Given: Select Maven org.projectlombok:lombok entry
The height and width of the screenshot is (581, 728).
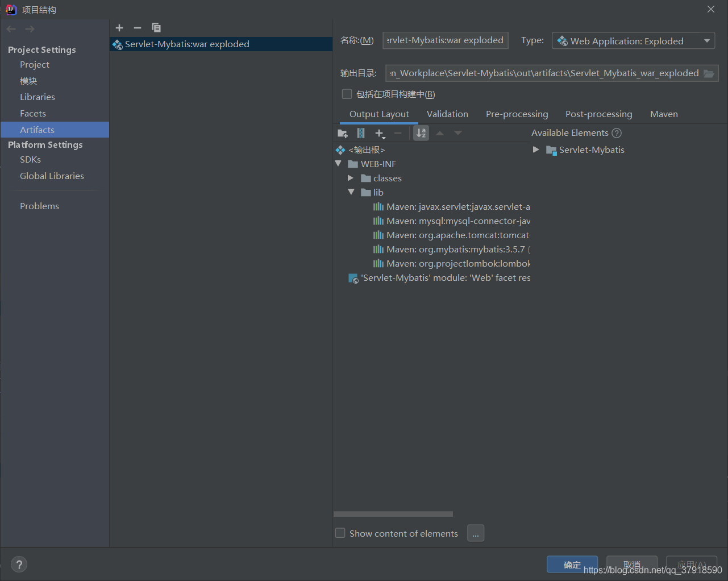Looking at the screenshot, I should tap(452, 264).
